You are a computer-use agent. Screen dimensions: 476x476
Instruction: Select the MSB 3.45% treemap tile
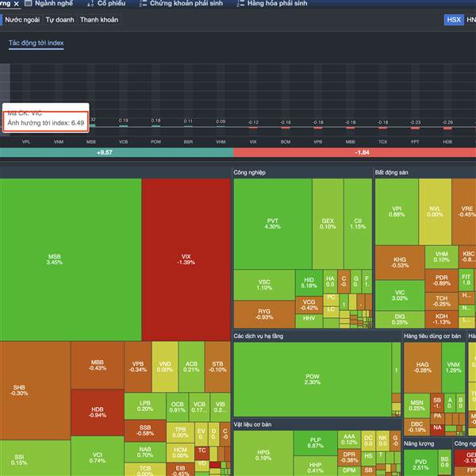coord(71,259)
